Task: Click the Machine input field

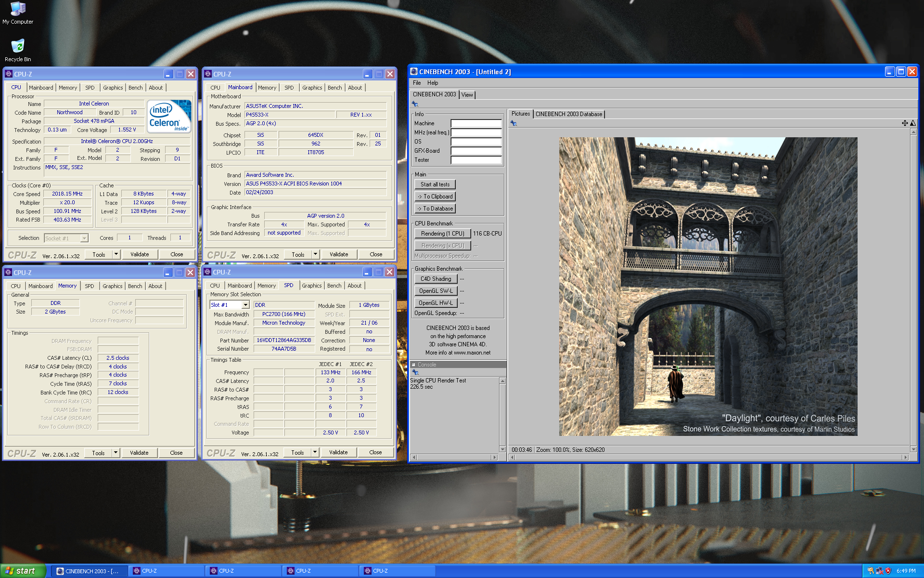Action: point(476,123)
